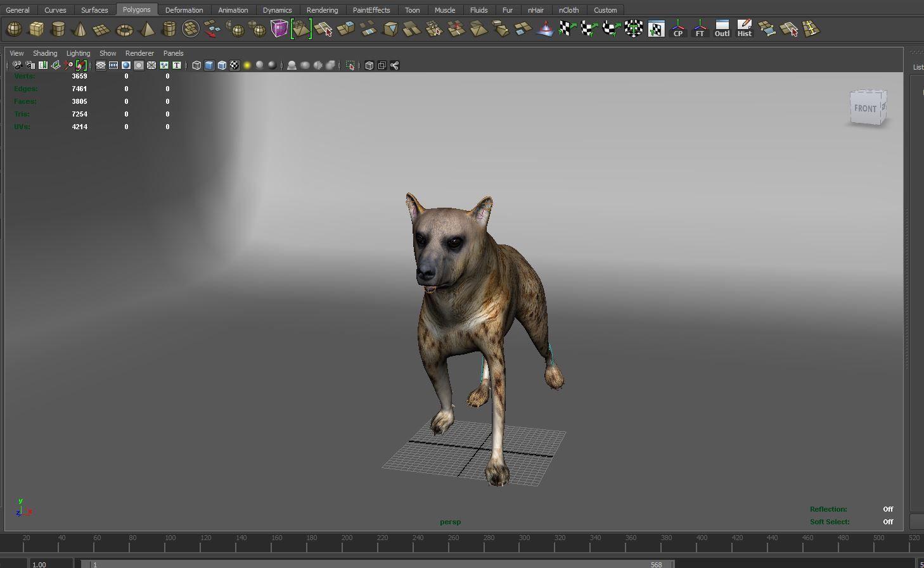Click the isolate select panel icon
Viewport: 924px width, 568px height.
pos(350,65)
